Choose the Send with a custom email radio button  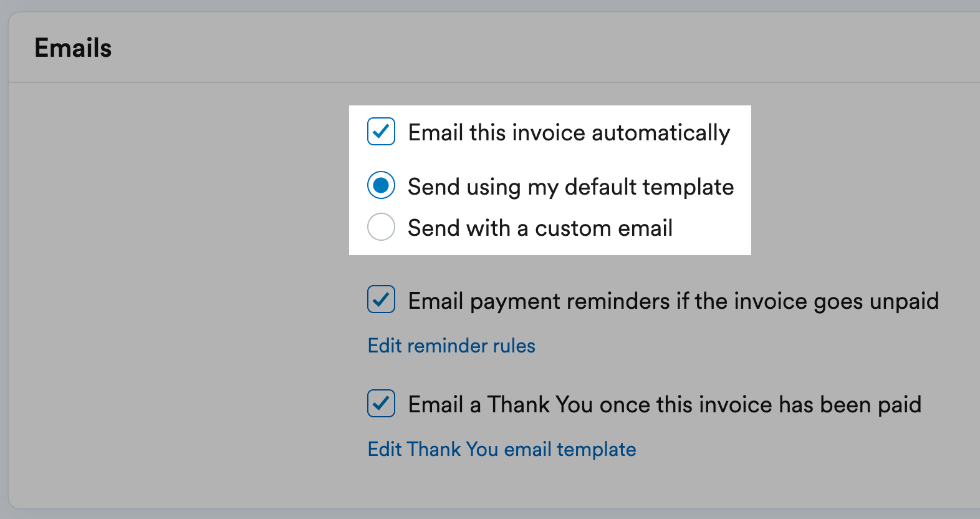pyautogui.click(x=381, y=226)
